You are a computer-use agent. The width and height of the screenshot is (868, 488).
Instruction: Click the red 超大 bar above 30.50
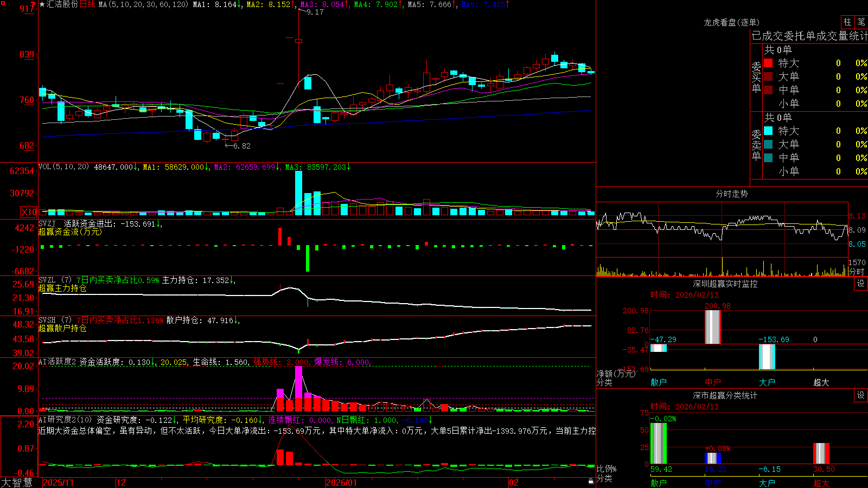click(x=821, y=453)
